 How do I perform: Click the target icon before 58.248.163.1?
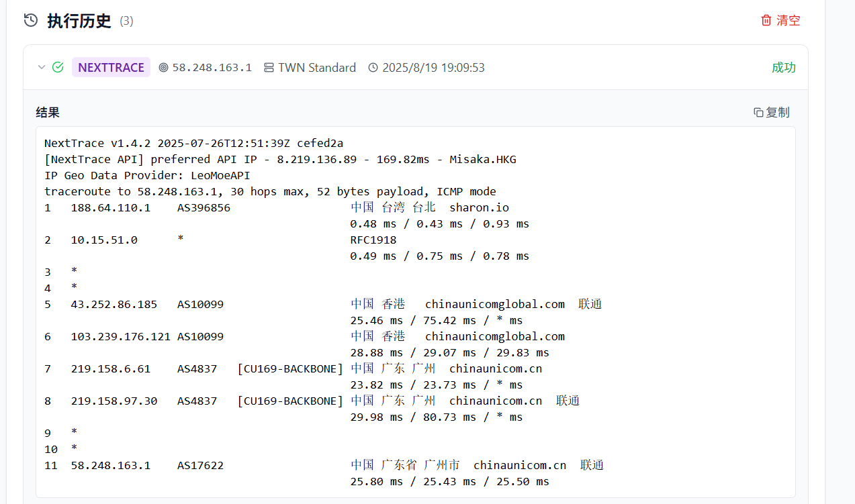[163, 68]
